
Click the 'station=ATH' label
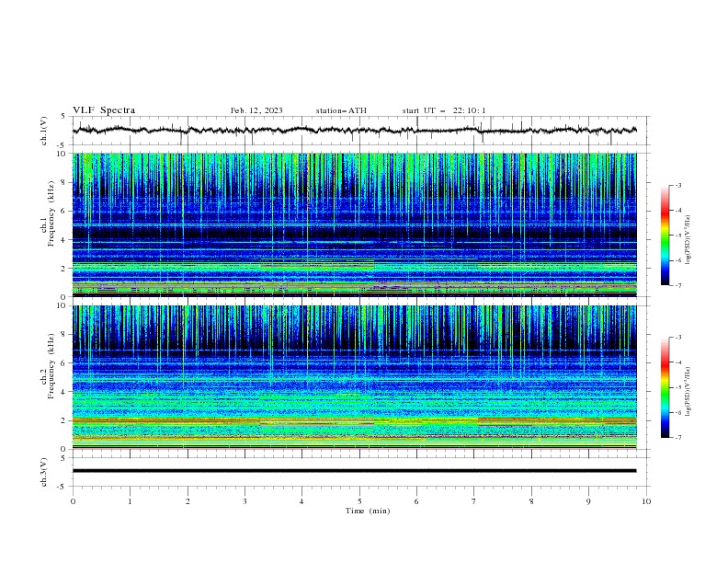[x=341, y=110]
